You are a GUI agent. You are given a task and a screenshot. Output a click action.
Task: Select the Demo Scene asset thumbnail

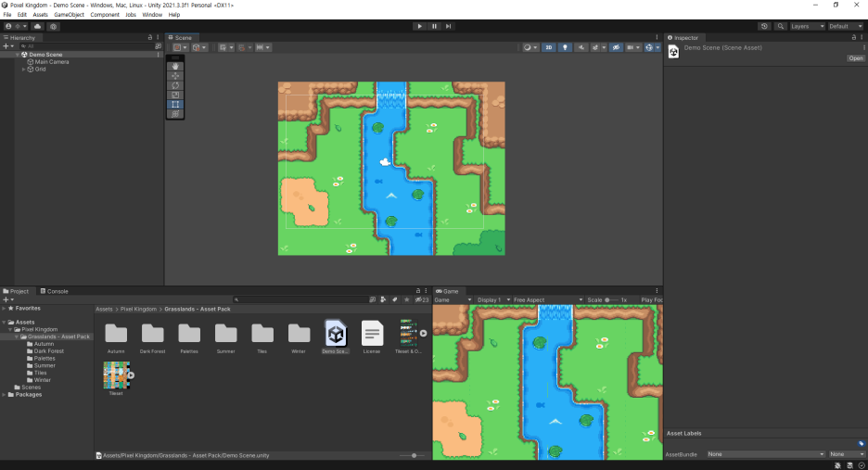(x=336, y=337)
